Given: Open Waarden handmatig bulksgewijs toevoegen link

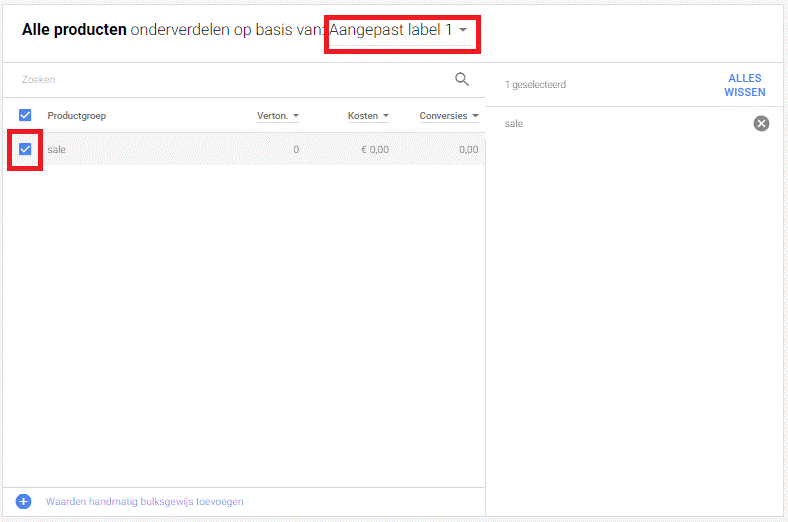Looking at the screenshot, I should 144,501.
